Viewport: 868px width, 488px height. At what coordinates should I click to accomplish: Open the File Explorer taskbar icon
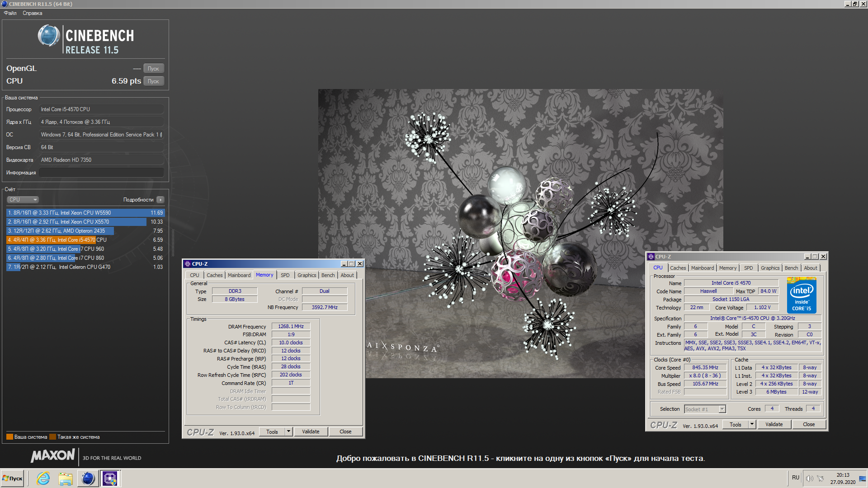66,479
